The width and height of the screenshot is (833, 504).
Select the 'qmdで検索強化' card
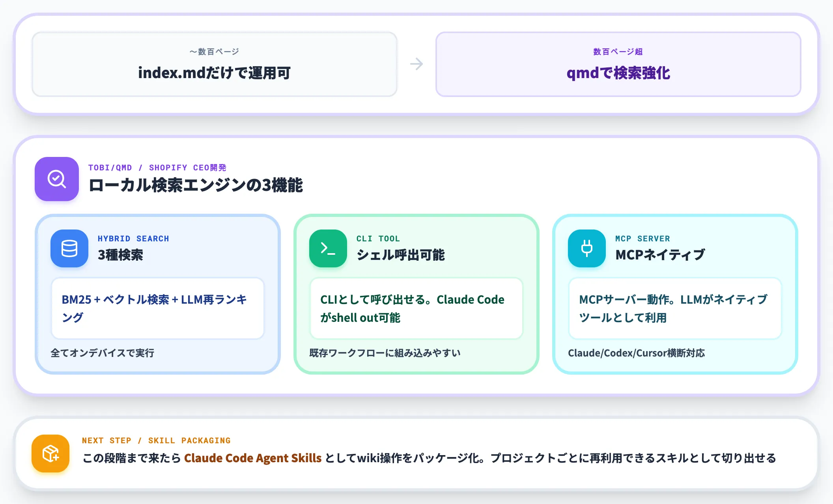(618, 64)
